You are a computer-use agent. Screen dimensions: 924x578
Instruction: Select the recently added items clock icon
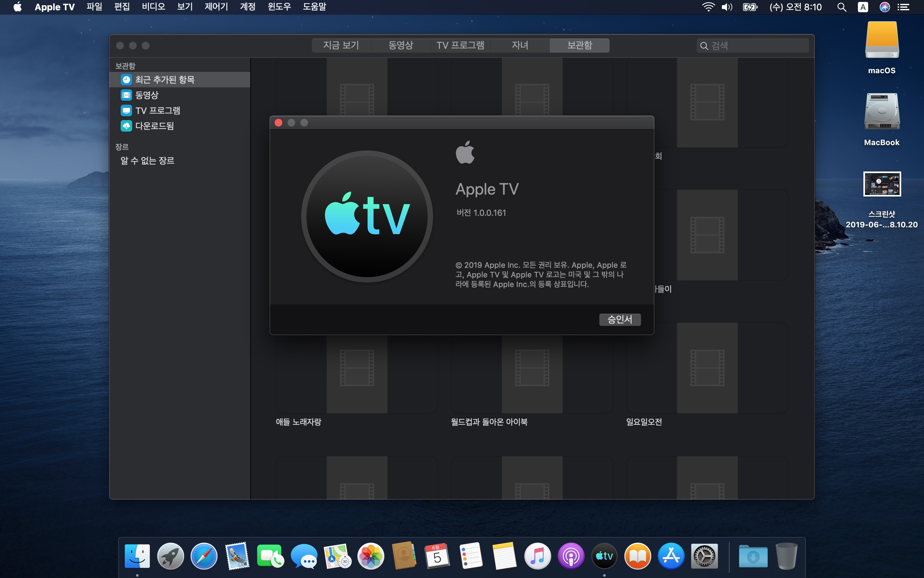tap(126, 80)
